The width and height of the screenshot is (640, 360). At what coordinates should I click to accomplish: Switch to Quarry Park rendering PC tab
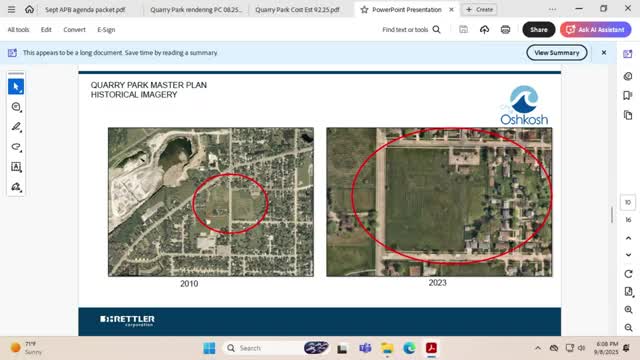coord(196,9)
